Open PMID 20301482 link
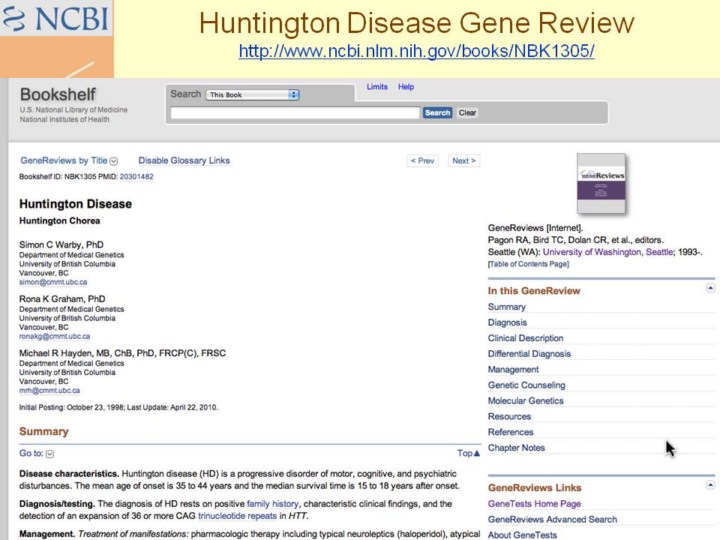Image resolution: width=720 pixels, height=540 pixels. click(x=136, y=177)
